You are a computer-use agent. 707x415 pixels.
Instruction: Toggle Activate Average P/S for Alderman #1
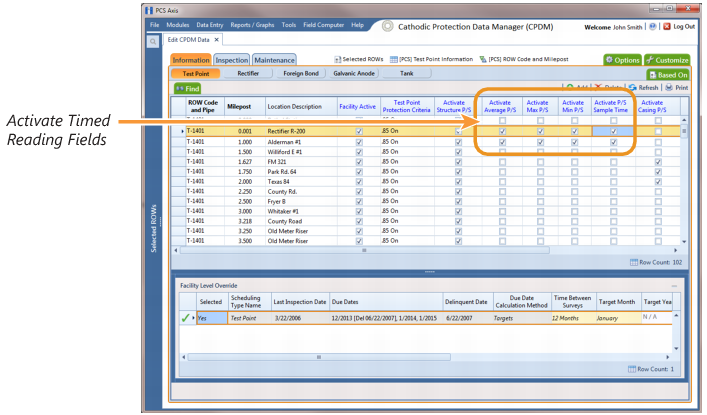point(502,142)
